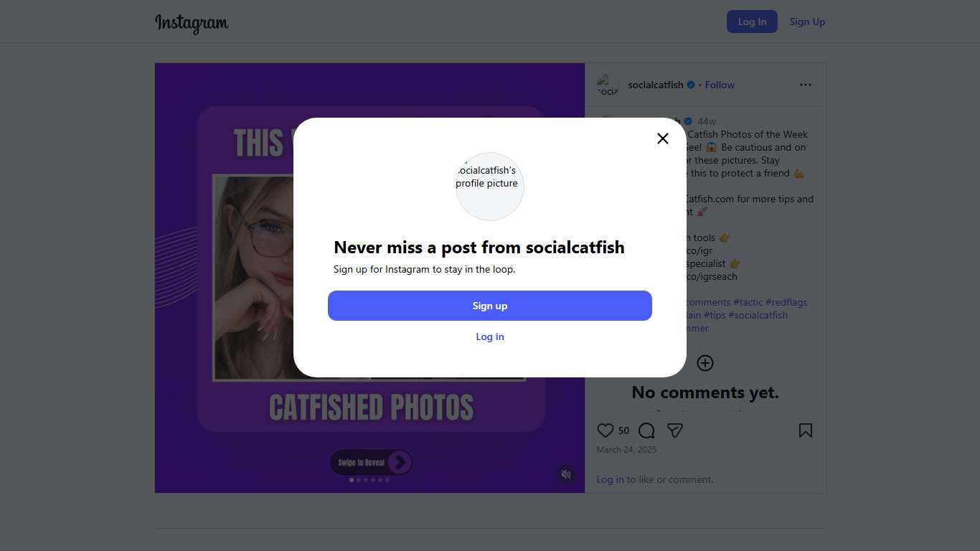Click the plus circle to load comments
Image resolution: width=980 pixels, height=551 pixels.
point(705,363)
